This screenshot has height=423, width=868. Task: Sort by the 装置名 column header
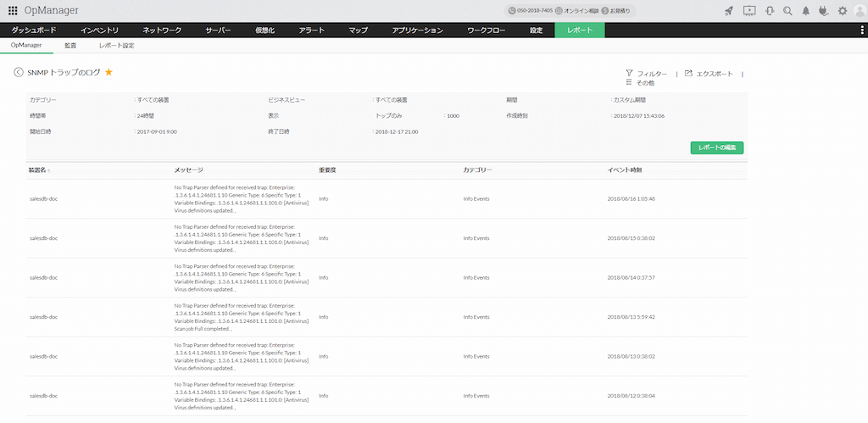pyautogui.click(x=37, y=170)
